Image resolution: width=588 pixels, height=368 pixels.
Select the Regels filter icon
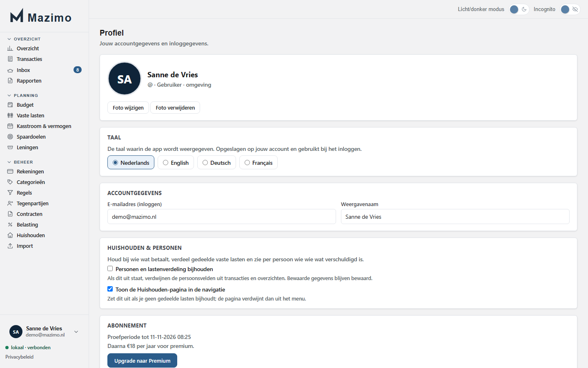click(x=10, y=193)
